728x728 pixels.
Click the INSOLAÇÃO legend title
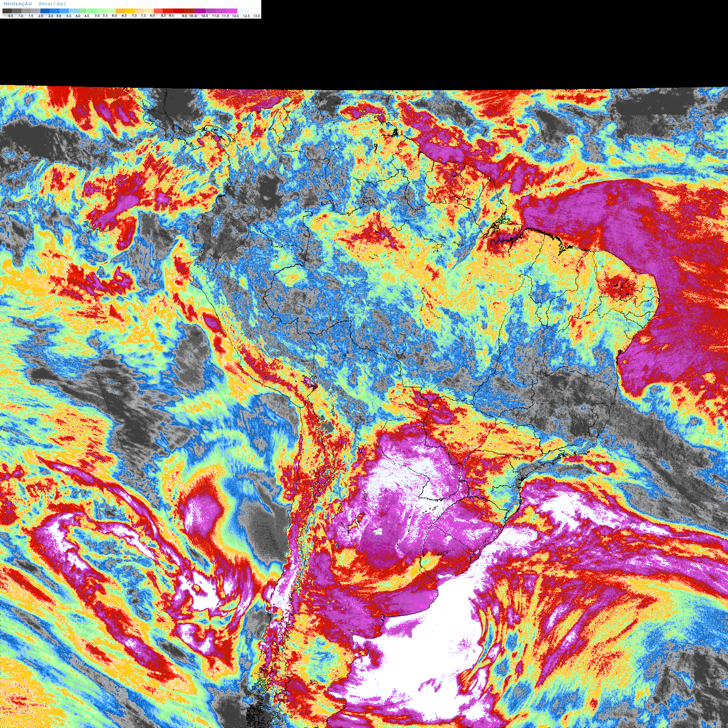click(18, 4)
